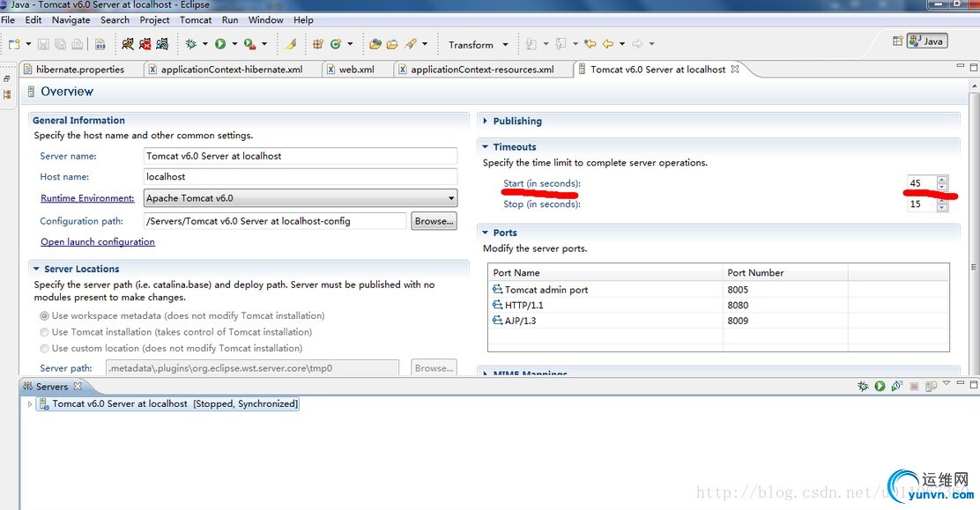Expand the Tomcat v6.0 server tree node
The height and width of the screenshot is (510, 980).
click(x=29, y=404)
